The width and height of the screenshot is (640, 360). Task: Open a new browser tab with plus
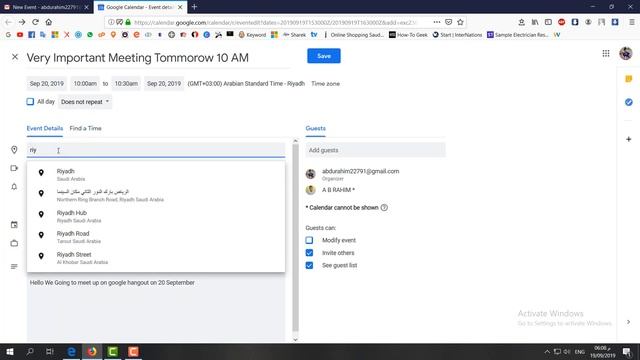(x=194, y=7)
